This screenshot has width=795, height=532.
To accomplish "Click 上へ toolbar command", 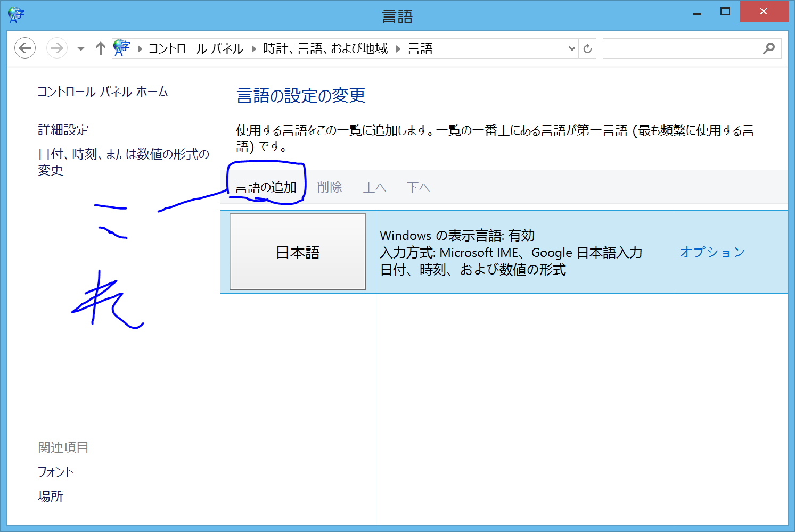I will pos(374,187).
